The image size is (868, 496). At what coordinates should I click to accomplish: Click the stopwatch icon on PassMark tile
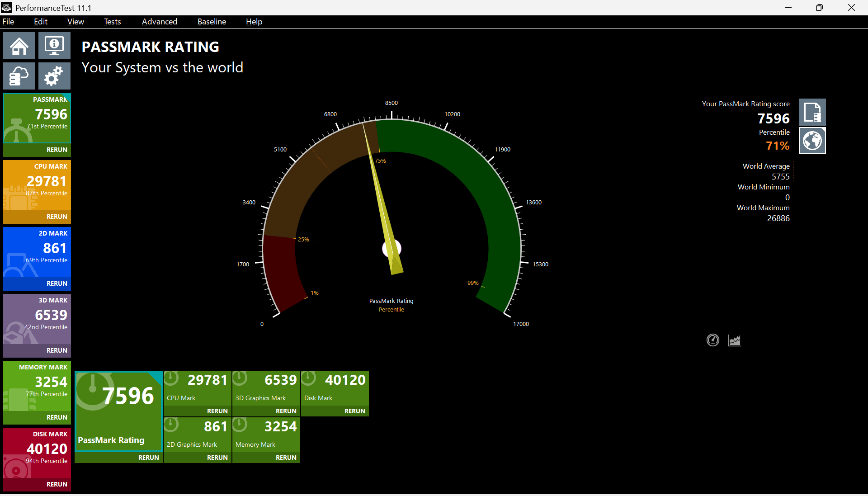(x=17, y=131)
